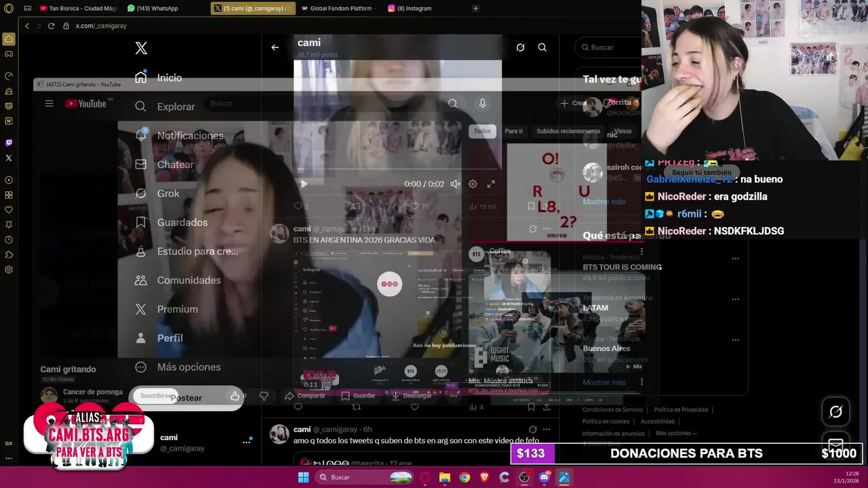Click the tweet video progress bar
The height and width of the screenshot is (488, 868).
(397, 170)
